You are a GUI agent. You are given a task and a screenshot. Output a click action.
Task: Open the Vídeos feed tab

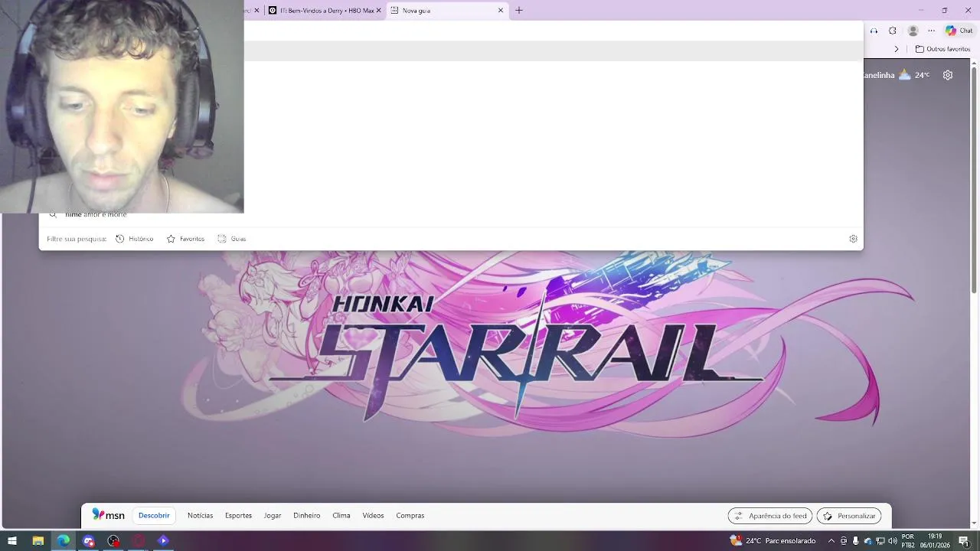[x=373, y=515]
